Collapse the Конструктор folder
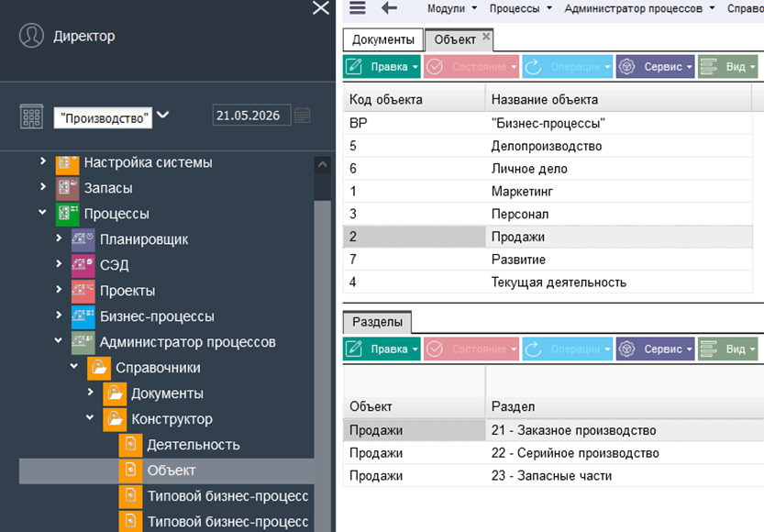Screen dimensions: 764x532 click(x=90, y=417)
